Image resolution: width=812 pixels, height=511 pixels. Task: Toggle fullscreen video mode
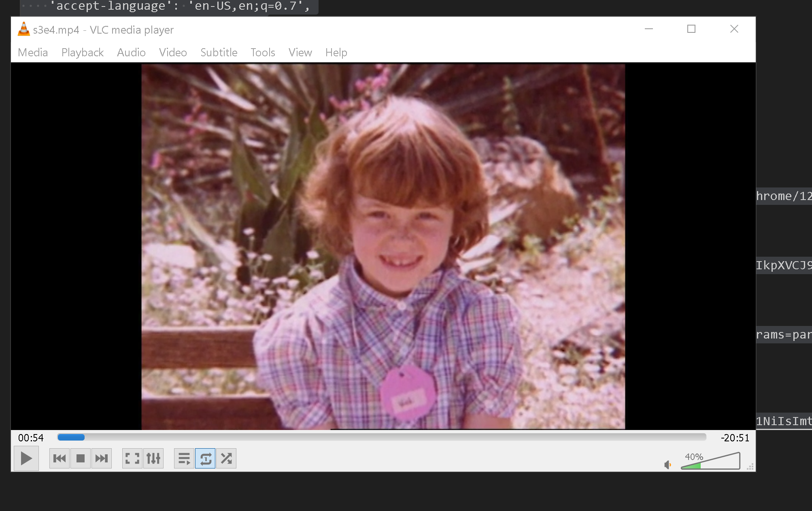pos(132,458)
